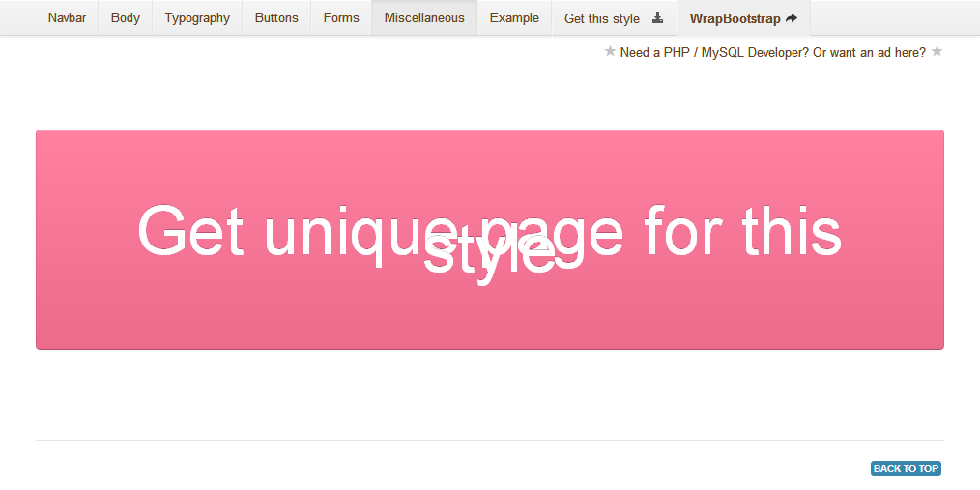The image size is (980, 490).
Task: Click the empty navbar area left of Navbar
Action: coord(17,18)
